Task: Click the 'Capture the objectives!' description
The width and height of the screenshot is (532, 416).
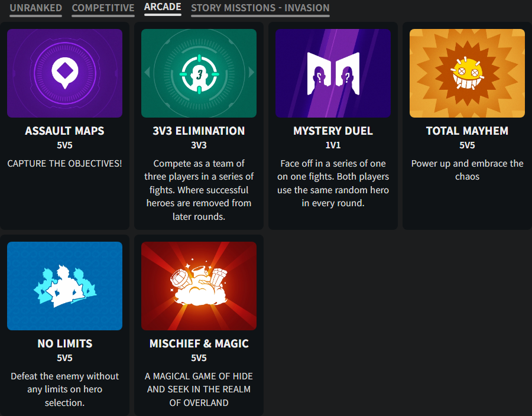Action: (x=65, y=164)
